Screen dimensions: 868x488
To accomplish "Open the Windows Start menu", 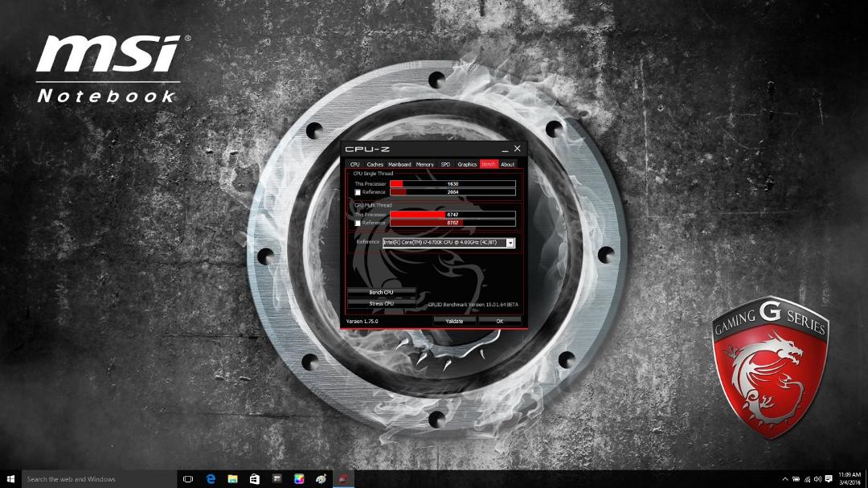I will [10, 479].
